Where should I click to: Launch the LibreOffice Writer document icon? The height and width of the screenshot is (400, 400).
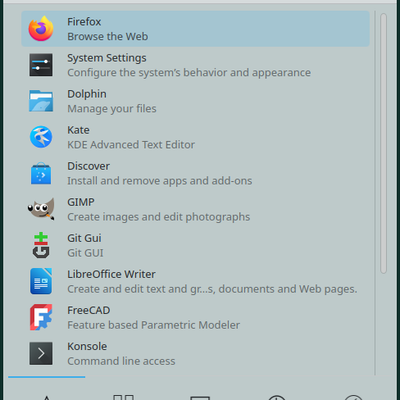tap(41, 281)
